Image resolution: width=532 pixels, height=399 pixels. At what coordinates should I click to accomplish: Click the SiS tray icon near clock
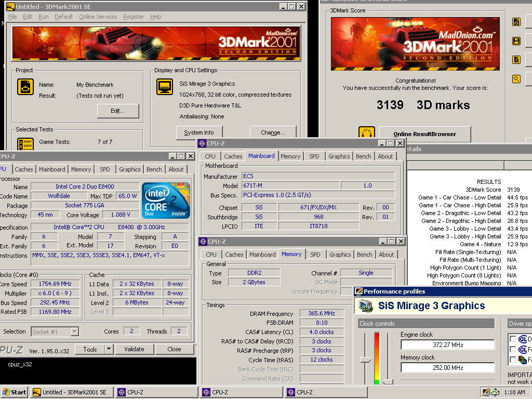[x=495, y=392]
